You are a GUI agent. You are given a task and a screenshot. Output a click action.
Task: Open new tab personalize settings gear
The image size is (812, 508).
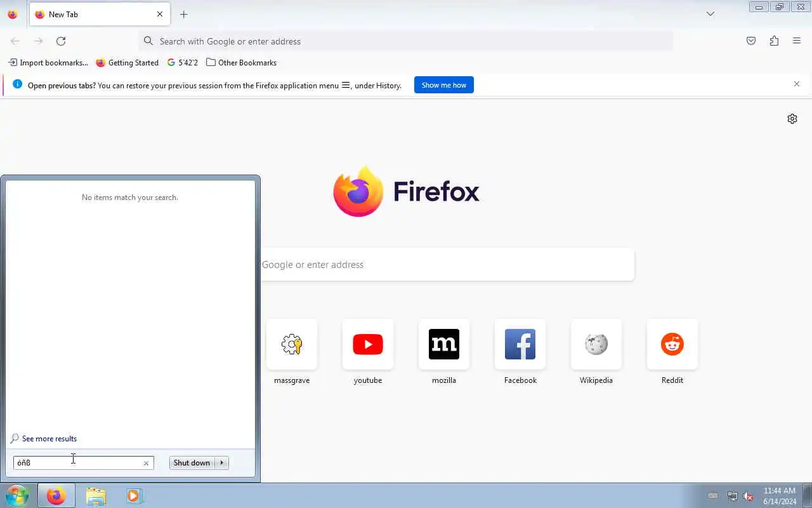(792, 119)
